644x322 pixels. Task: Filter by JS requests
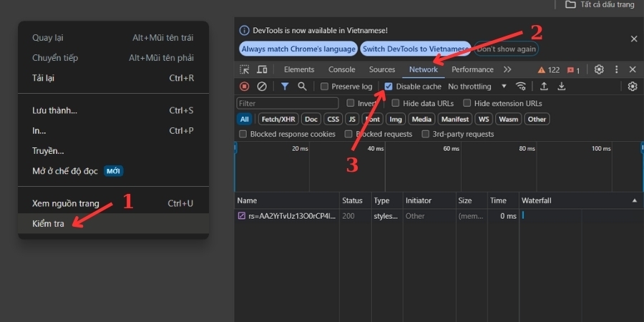pyautogui.click(x=352, y=119)
